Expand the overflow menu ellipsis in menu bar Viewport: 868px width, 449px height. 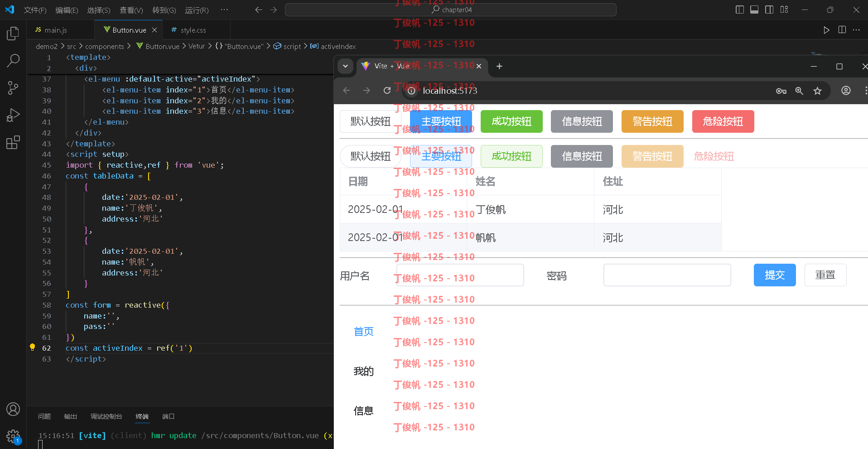coord(224,10)
